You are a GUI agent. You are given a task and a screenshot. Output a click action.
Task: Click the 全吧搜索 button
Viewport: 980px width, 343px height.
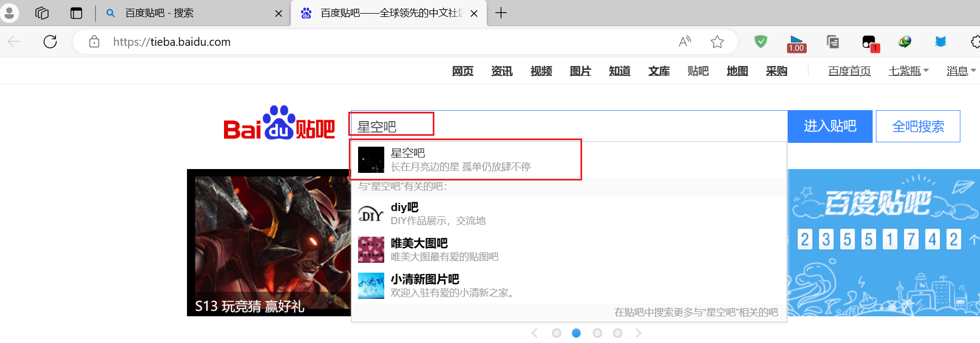[x=918, y=127]
